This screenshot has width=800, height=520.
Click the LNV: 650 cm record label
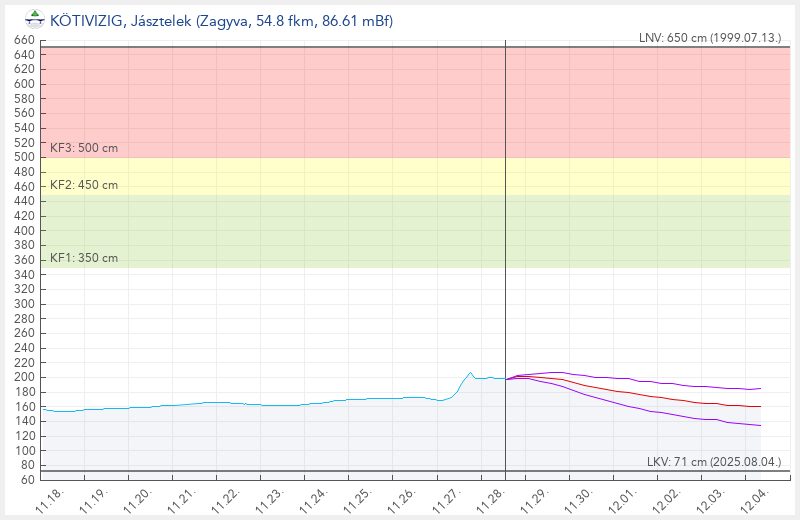coord(710,37)
